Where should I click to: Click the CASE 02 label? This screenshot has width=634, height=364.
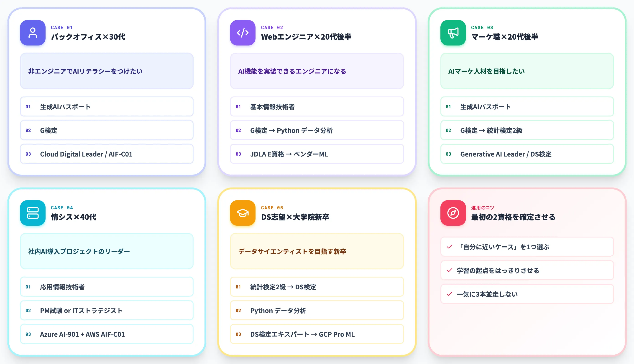272,28
